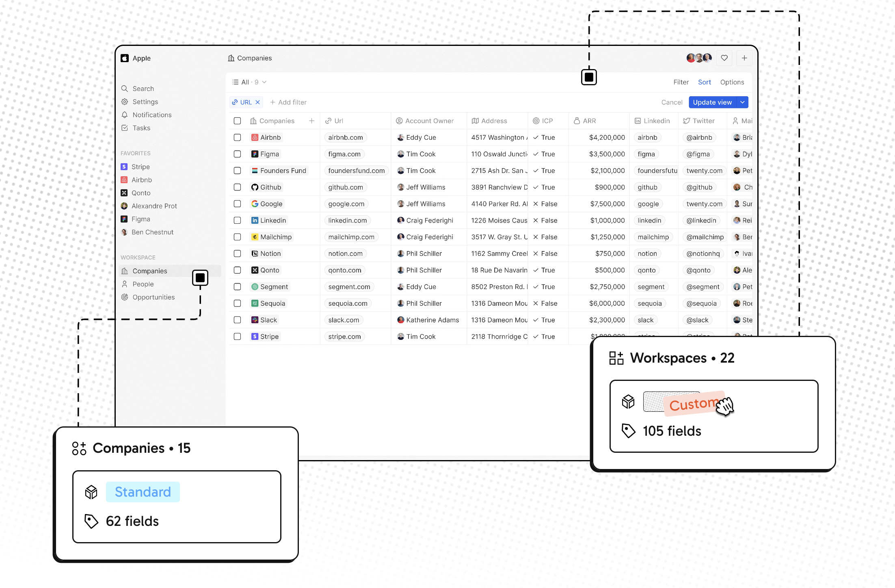Open the figma.com URL link
The image size is (895, 588).
(344, 154)
